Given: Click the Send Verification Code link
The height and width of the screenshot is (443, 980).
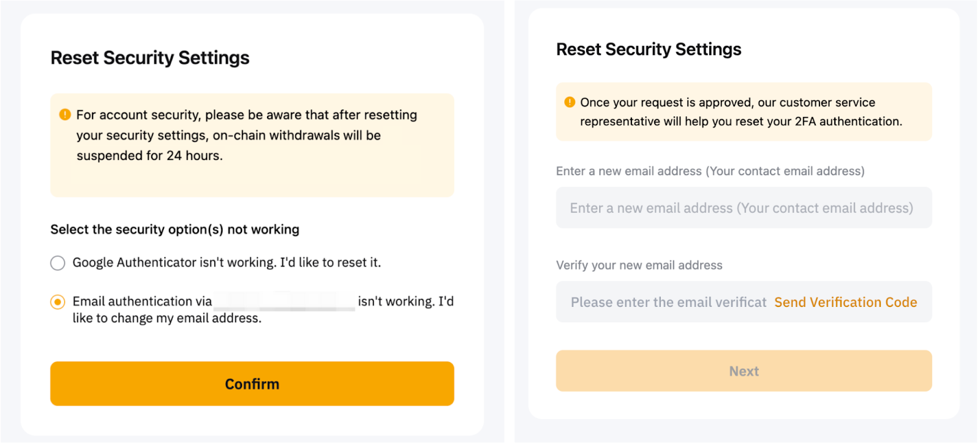Looking at the screenshot, I should coord(845,302).
